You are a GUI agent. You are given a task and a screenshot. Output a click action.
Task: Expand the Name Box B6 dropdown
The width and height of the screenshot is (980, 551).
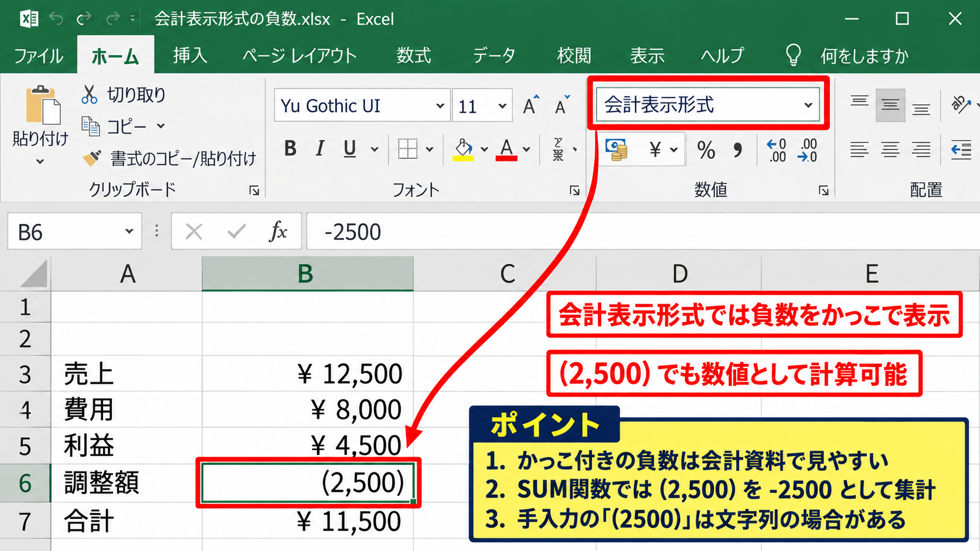click(x=129, y=232)
